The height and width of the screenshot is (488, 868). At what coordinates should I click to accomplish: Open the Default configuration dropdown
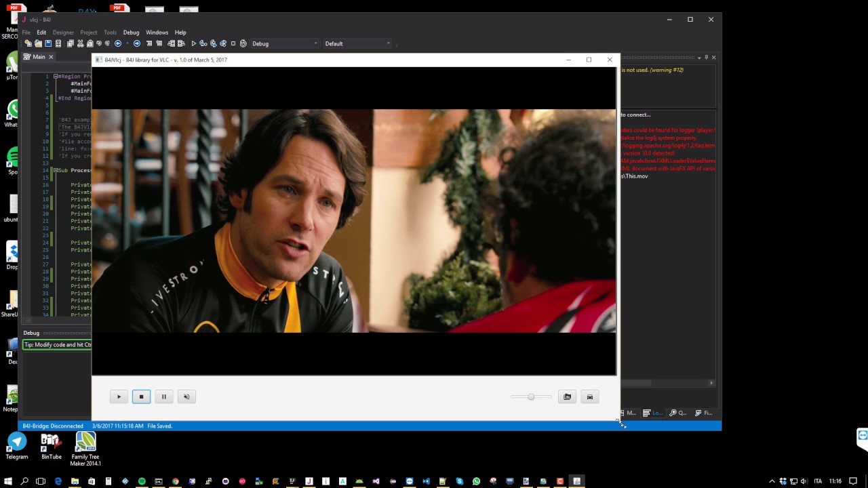pos(357,43)
